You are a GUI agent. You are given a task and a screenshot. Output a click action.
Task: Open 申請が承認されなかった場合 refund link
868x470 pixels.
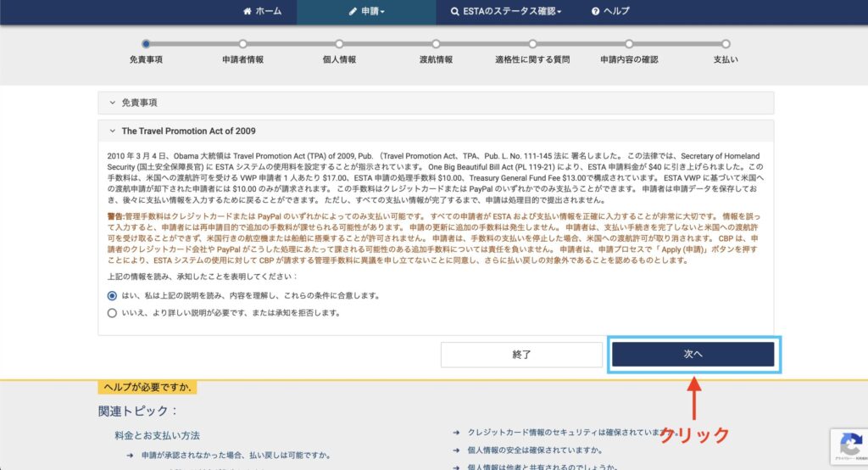click(224, 456)
